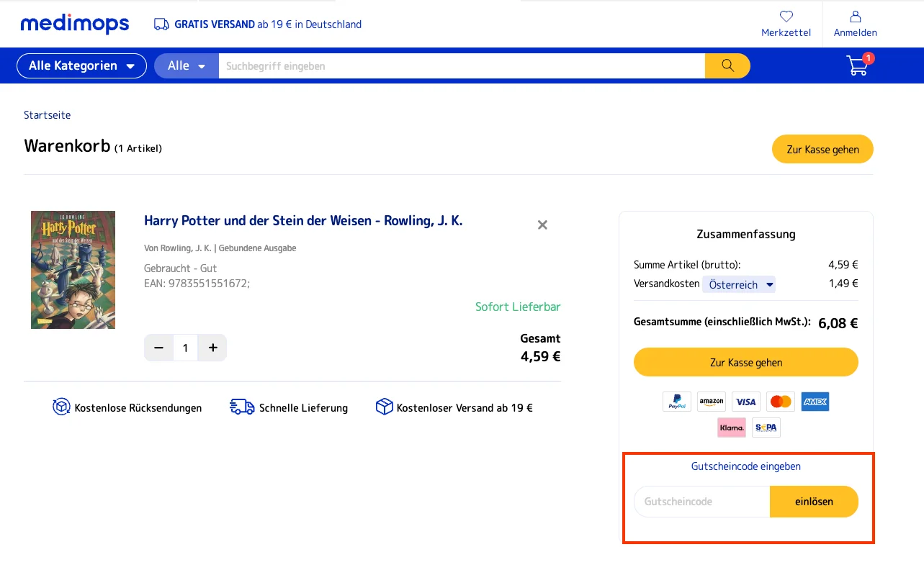Open the Startseite breadcrumb link
The image size is (924, 570).
pyautogui.click(x=47, y=114)
